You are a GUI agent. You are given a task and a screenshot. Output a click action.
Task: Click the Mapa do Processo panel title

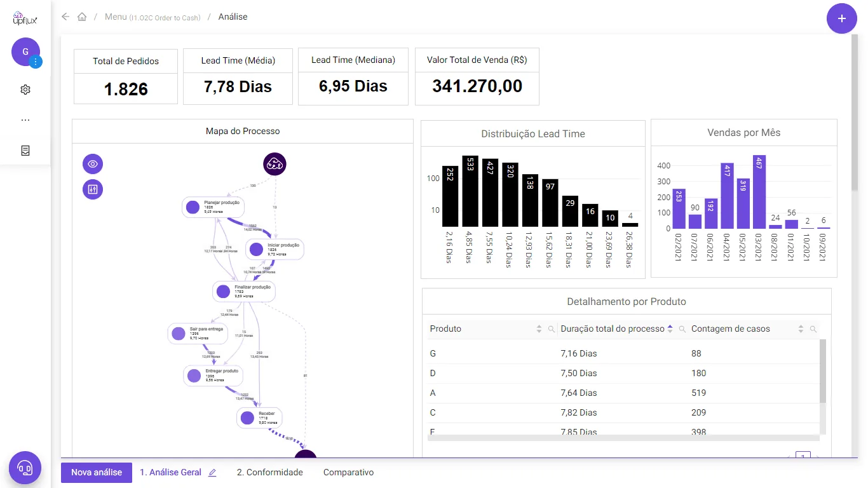click(x=243, y=131)
